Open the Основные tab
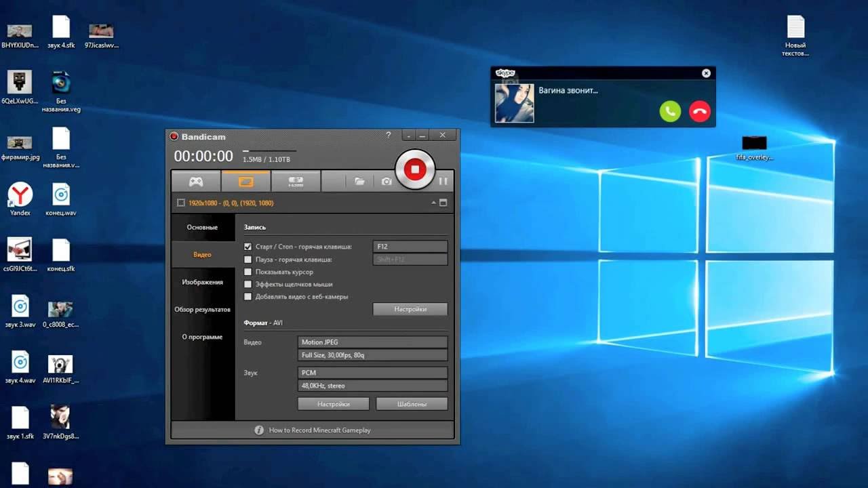 coord(202,227)
